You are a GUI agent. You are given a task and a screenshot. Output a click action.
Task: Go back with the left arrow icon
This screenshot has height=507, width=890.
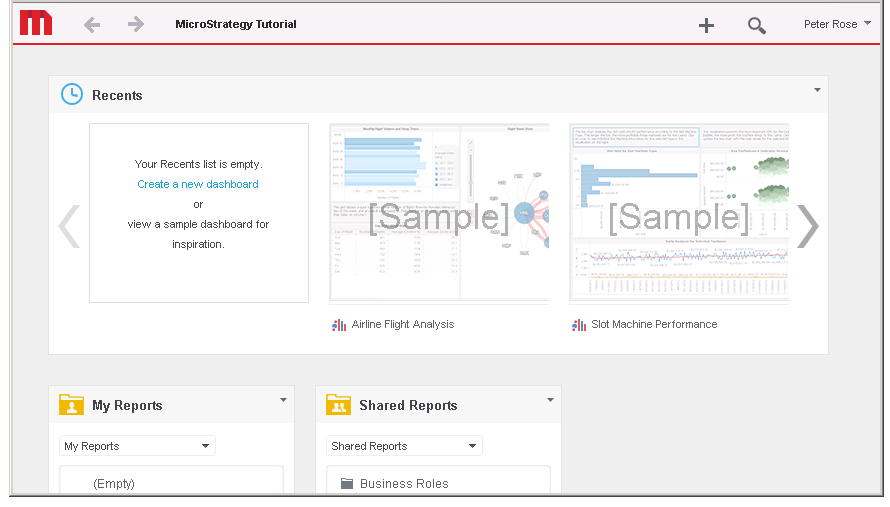point(92,24)
